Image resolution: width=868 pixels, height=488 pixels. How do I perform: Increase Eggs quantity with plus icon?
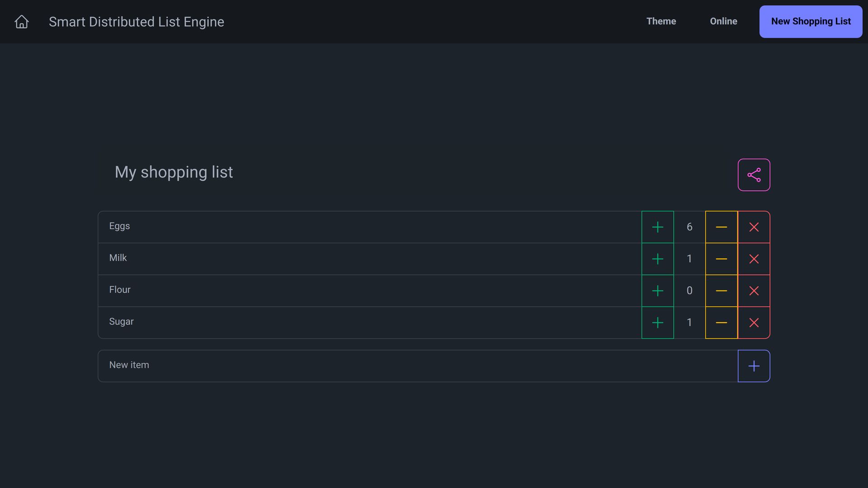[657, 227]
